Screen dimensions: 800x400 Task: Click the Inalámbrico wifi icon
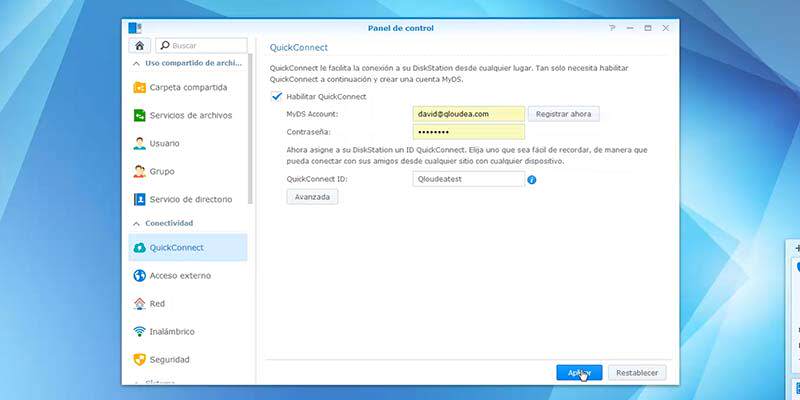tap(139, 332)
